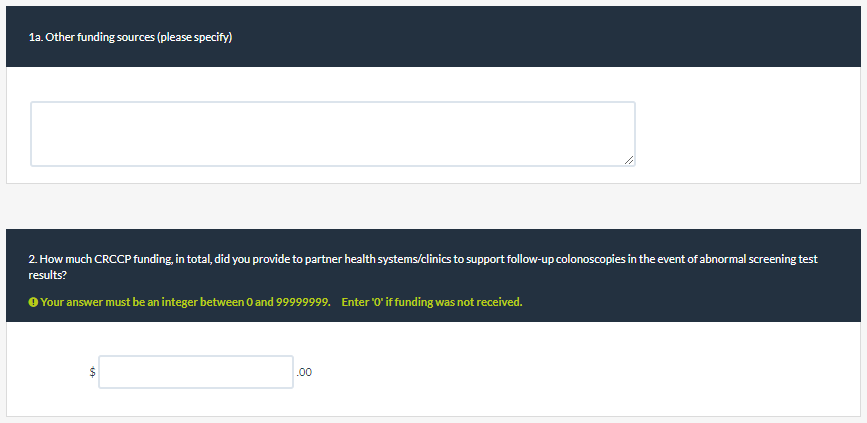Click the "Enter '0' if funding was not received" hint

[431, 302]
